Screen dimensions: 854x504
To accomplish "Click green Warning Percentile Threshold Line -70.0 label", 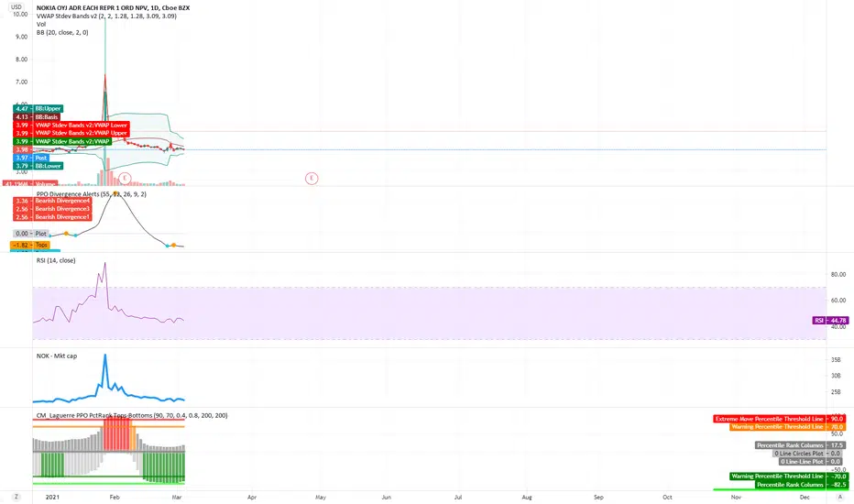I will (788, 477).
